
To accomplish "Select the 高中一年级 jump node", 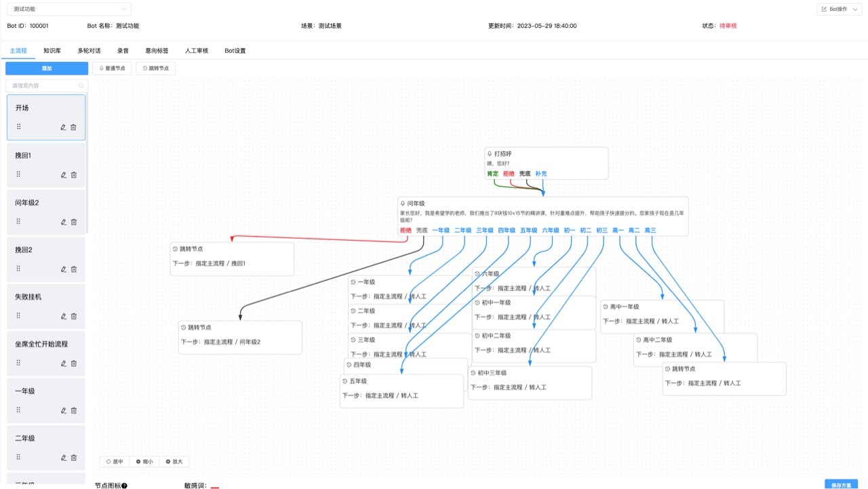I will (663, 317).
